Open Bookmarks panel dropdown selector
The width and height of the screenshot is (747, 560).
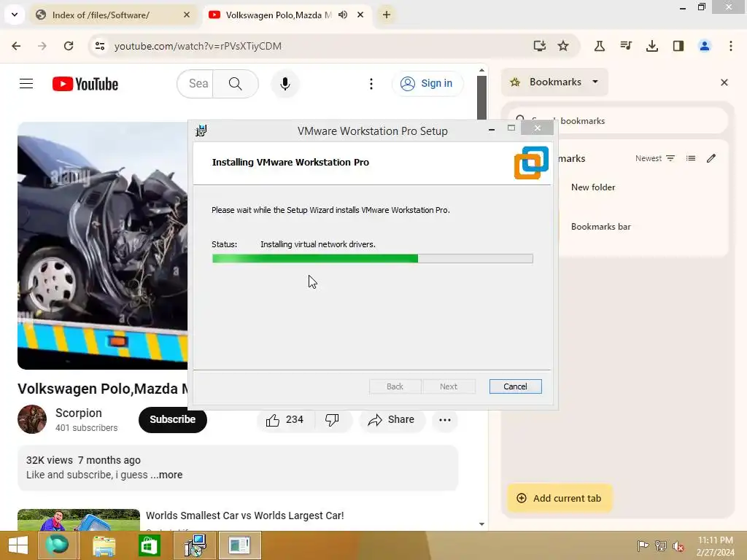555,82
